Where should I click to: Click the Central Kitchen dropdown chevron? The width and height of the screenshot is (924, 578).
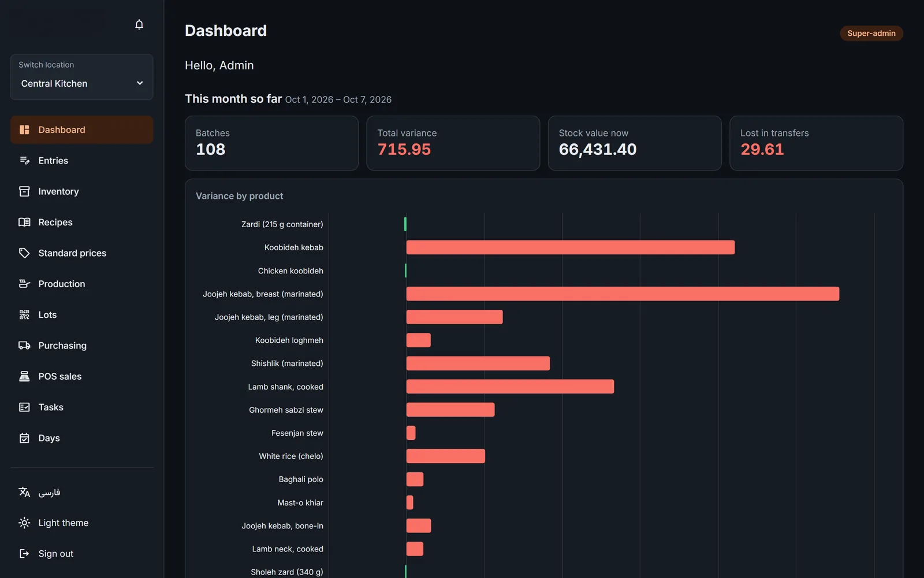(140, 83)
